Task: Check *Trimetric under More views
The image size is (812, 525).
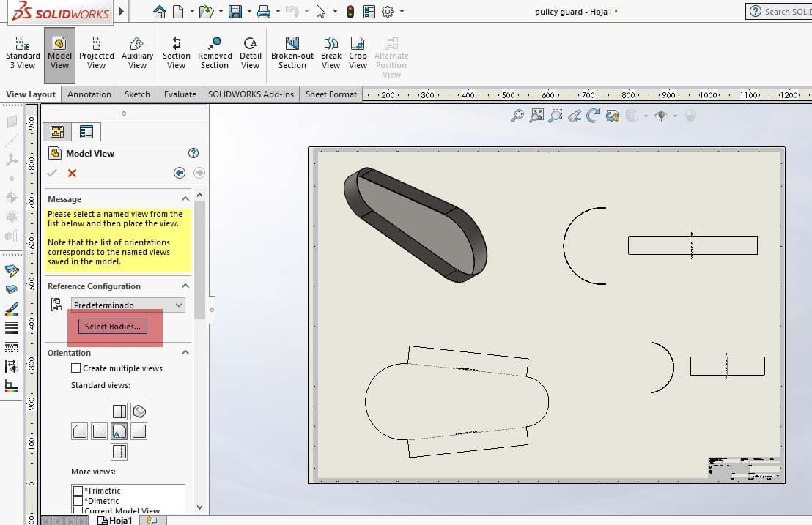Action: tap(77, 492)
